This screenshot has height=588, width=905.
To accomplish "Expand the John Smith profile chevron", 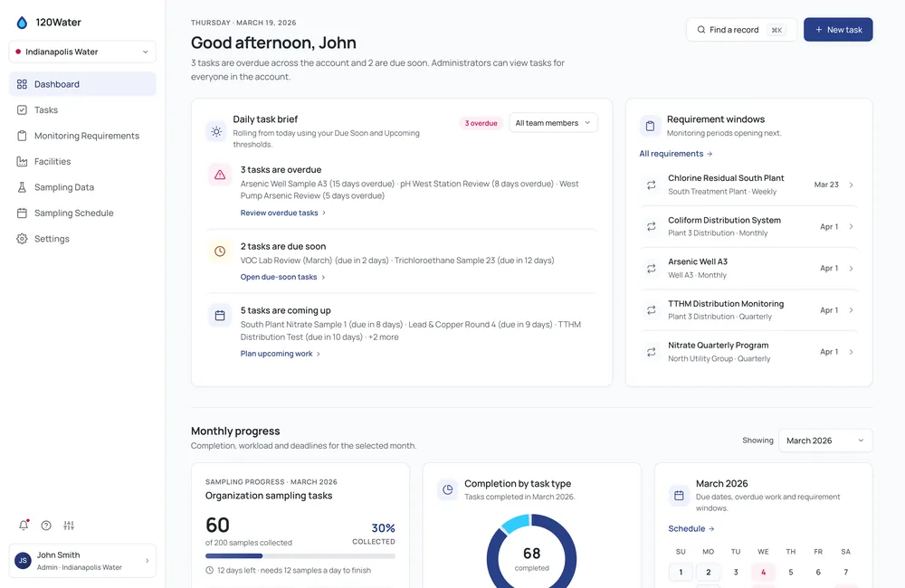I will 148,560.
